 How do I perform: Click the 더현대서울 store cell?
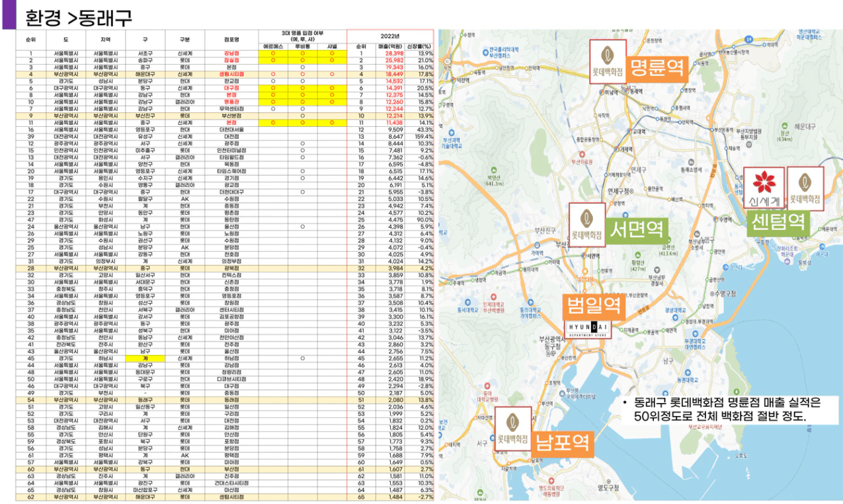[231, 129]
